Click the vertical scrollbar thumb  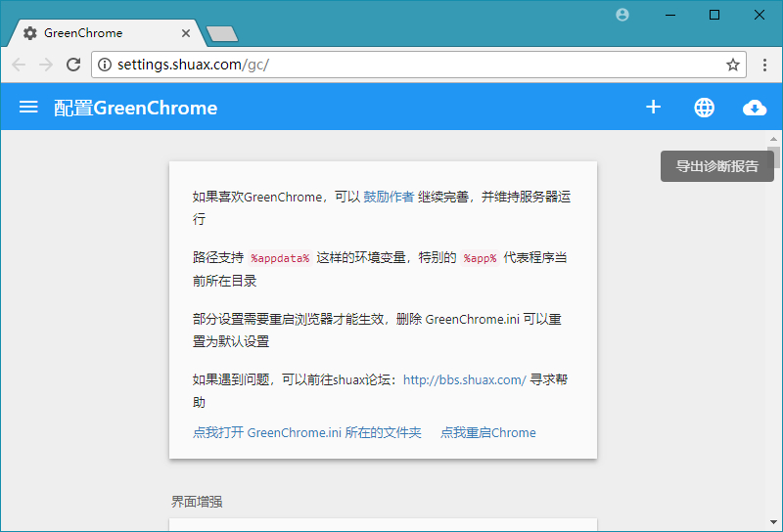773,157
